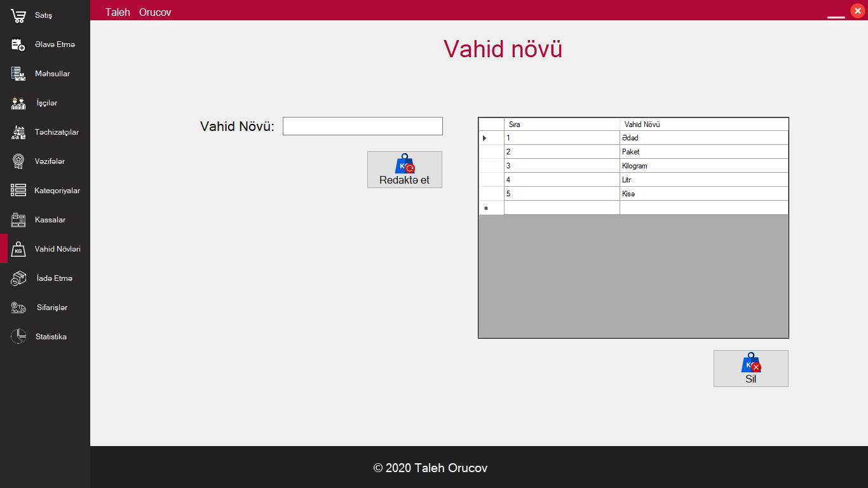Select the Təchizatçılar suppliers icon
The width and height of the screenshot is (868, 488).
17,132
